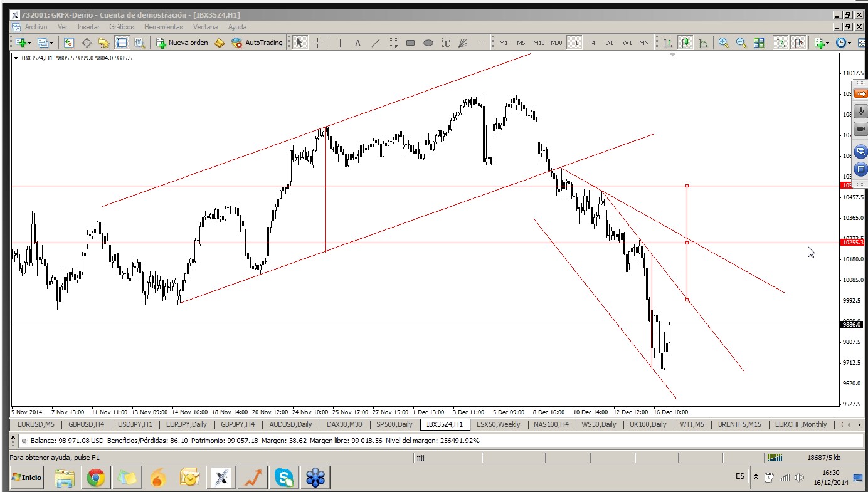
Task: Collapse the IBX35Z4,H1 chart title triangle
Action: coord(16,58)
